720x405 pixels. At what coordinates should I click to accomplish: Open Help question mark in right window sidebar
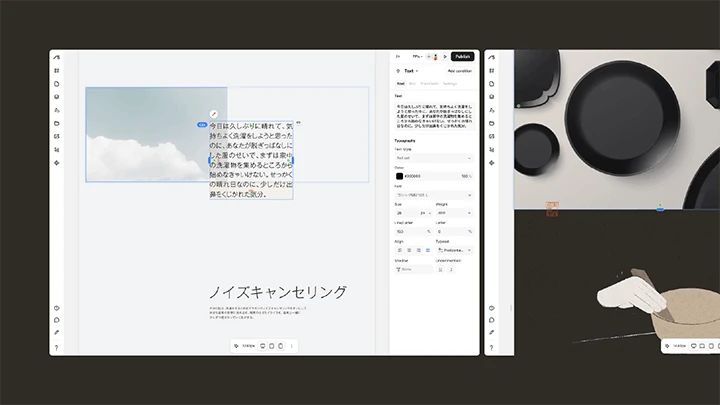pos(492,348)
